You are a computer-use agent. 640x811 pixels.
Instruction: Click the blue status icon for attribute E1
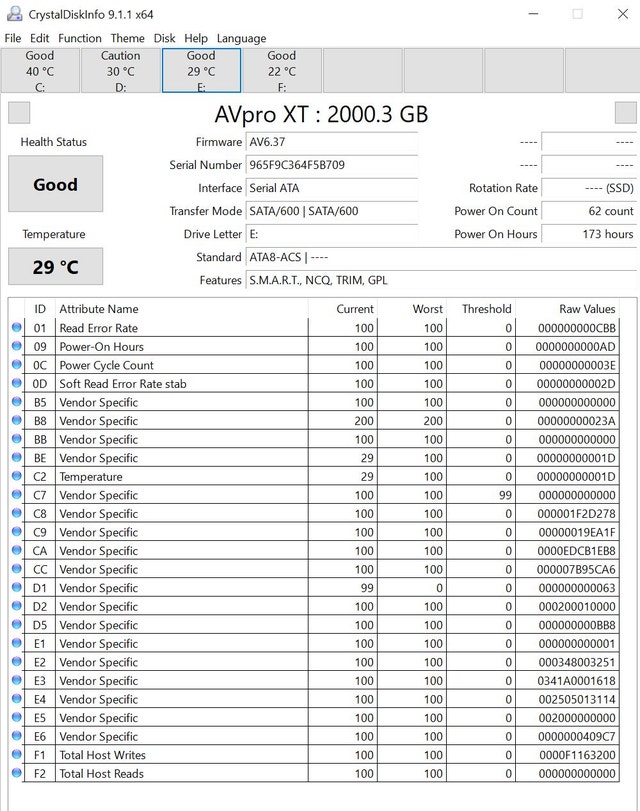[17, 643]
